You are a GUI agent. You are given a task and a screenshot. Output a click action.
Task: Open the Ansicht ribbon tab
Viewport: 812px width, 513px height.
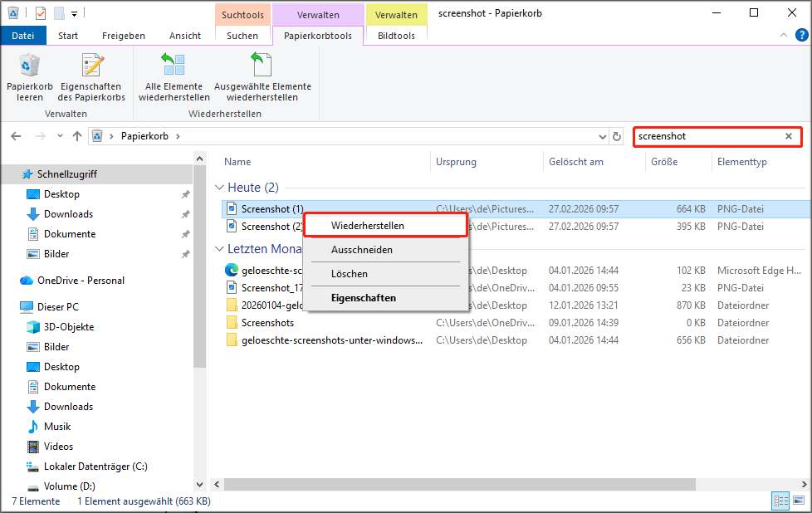[184, 36]
